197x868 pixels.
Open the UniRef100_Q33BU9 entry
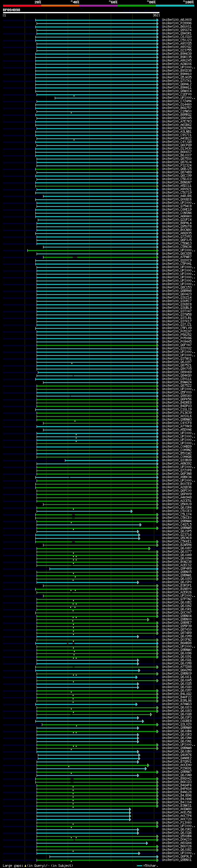(x=177, y=460)
